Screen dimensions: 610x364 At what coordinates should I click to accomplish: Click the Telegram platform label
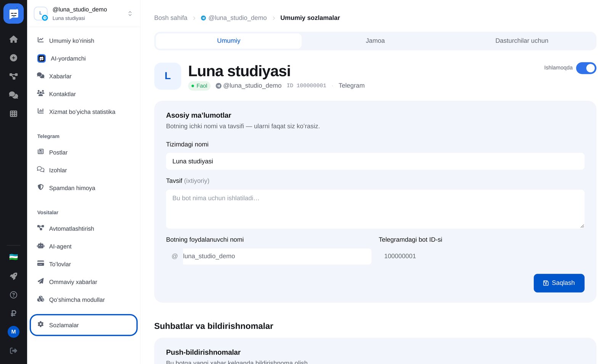coord(352,86)
